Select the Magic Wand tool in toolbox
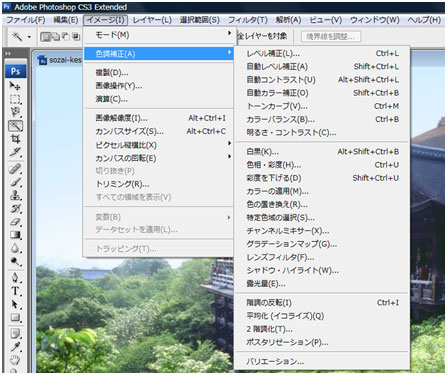Viewport: 447px width, 375px height. click(15, 126)
